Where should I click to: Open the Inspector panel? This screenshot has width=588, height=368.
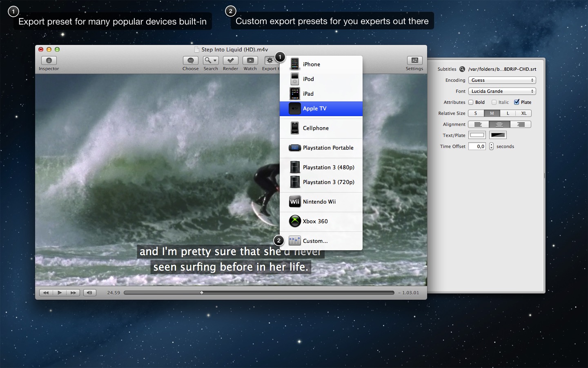[x=49, y=61]
